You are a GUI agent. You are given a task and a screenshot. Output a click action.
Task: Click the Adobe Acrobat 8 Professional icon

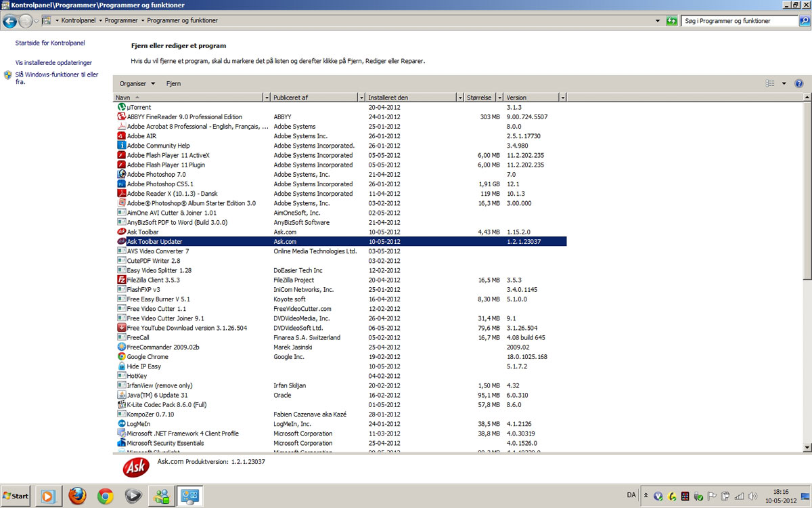(x=122, y=126)
